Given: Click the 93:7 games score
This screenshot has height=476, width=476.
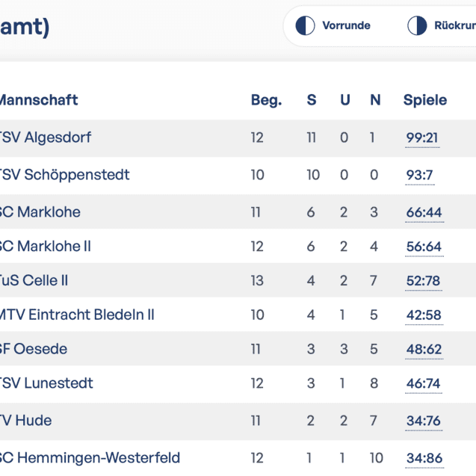Looking at the screenshot, I should 419,176.
